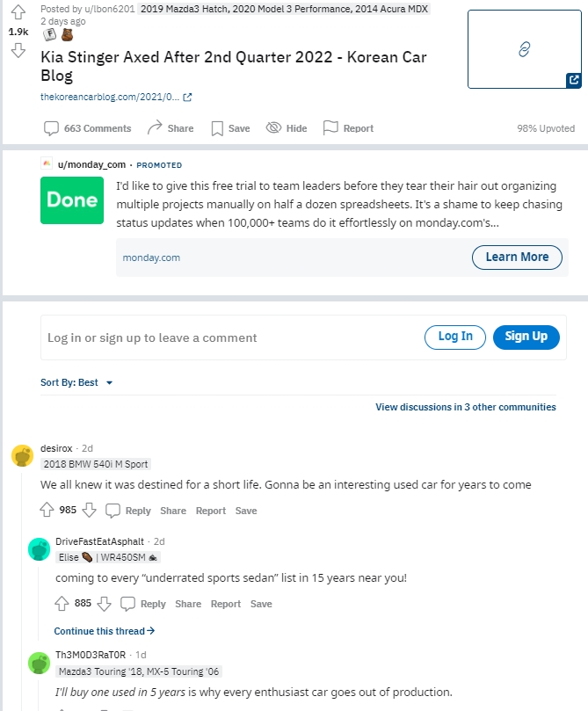Click Learn More on monday.com ad
588x711 pixels.
517,258
